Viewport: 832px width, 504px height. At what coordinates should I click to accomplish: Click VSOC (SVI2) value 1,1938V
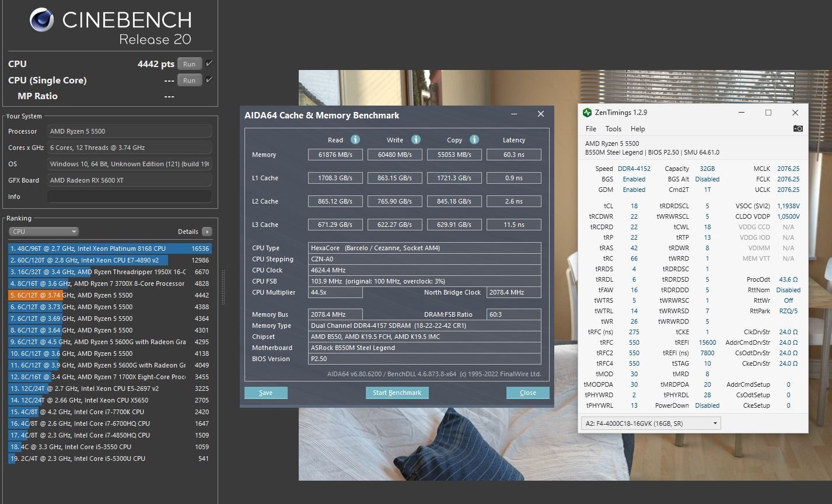788,206
